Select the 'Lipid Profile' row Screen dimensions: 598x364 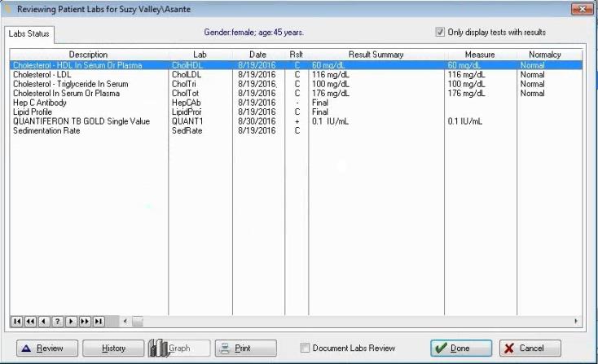(x=296, y=112)
